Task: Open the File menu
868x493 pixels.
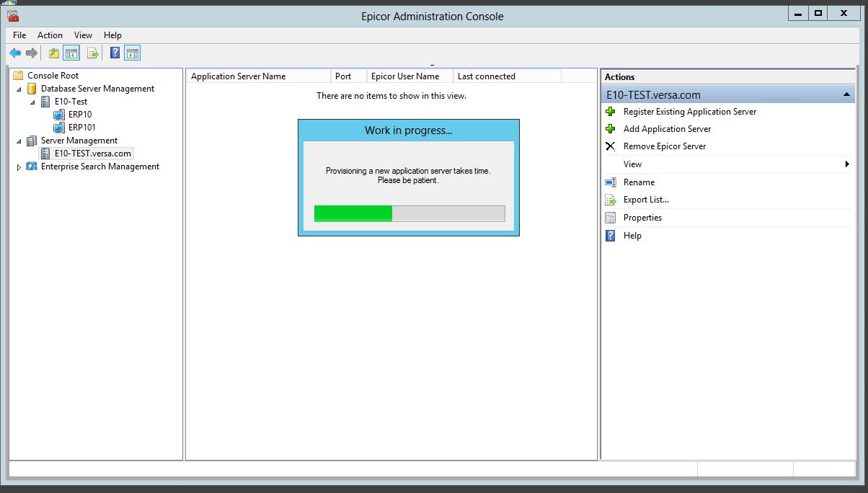Action: [19, 35]
